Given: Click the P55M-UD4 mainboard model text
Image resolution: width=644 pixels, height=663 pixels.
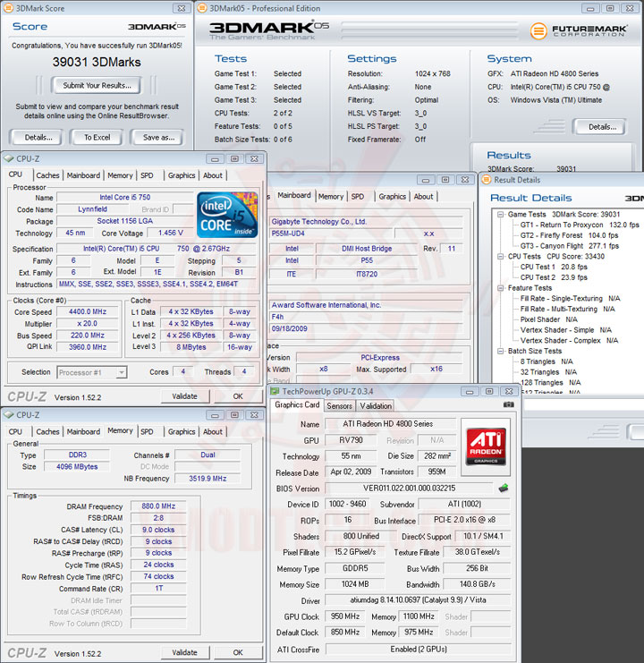Looking at the screenshot, I should pos(288,234).
